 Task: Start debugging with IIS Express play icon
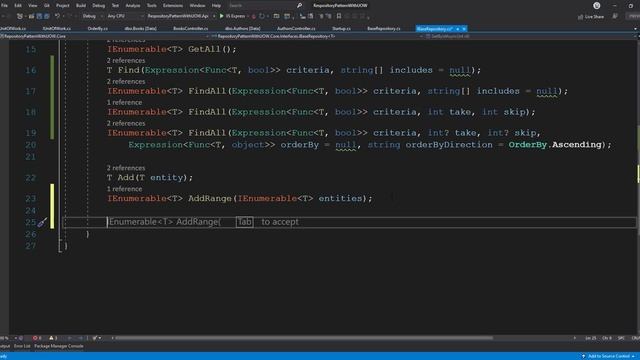(222, 16)
